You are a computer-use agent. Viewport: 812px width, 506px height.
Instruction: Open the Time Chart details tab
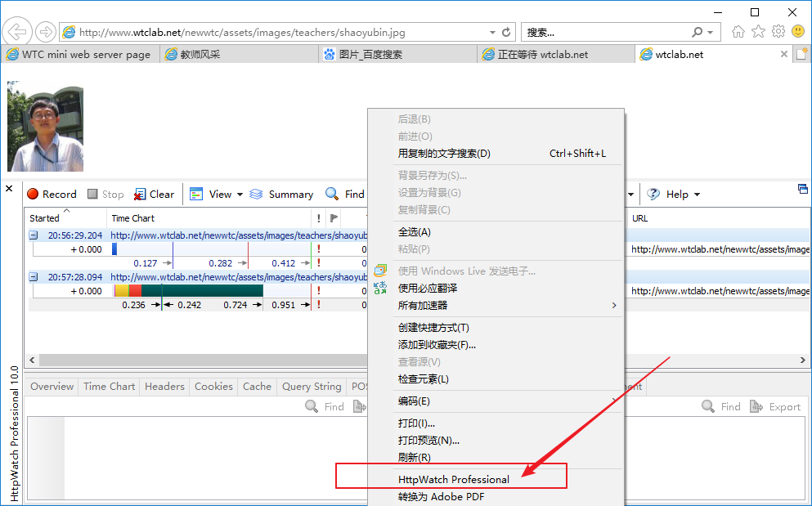[x=110, y=387]
